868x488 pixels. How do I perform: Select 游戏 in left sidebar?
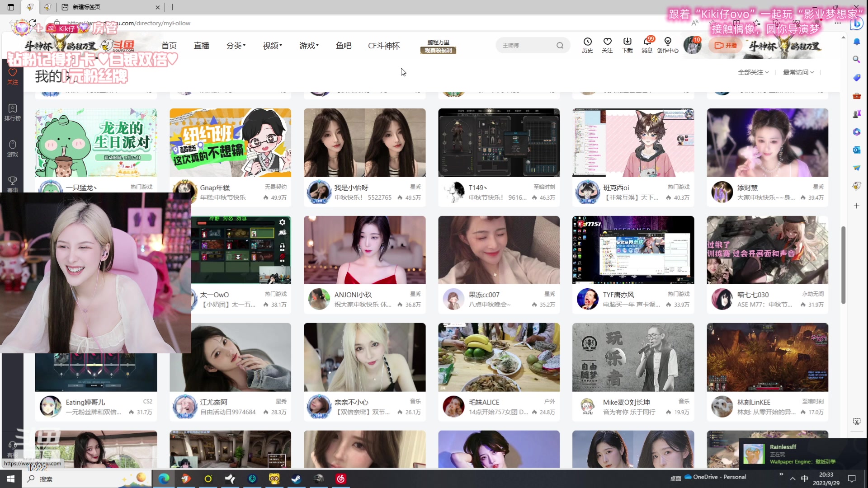point(12,148)
